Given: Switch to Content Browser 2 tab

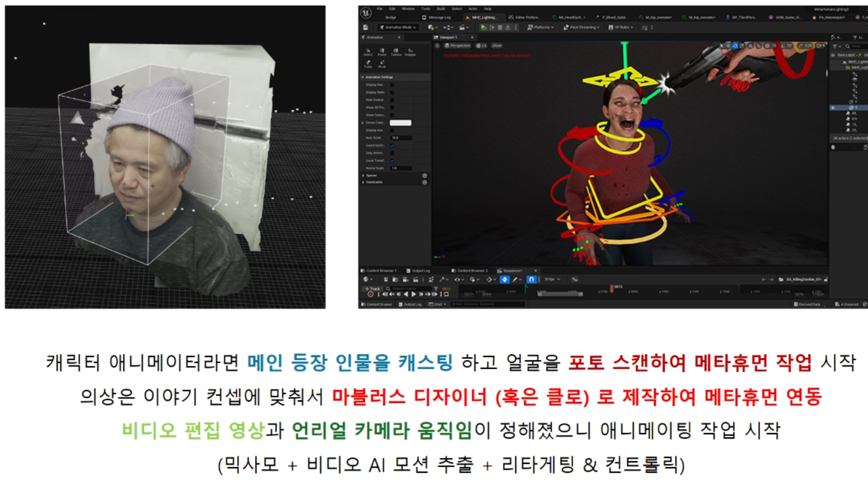Looking at the screenshot, I should pyautogui.click(x=470, y=270).
